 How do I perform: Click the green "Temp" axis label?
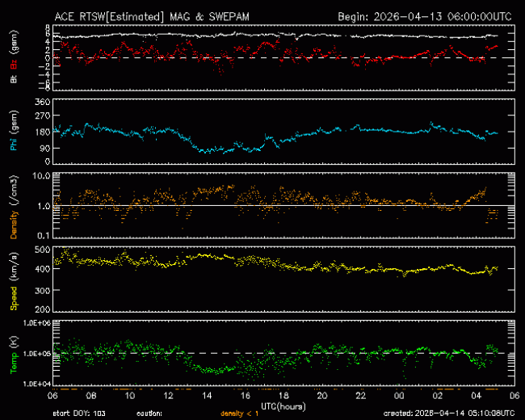[x=14, y=363]
